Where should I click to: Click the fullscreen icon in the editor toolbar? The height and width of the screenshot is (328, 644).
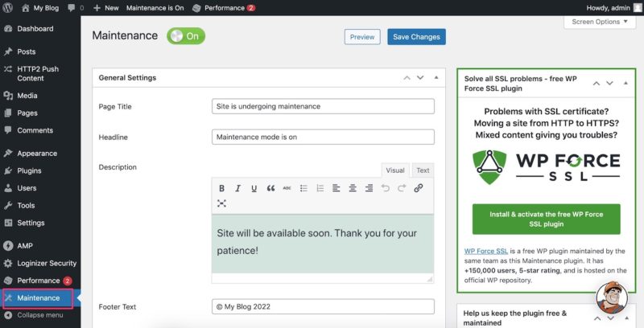coord(221,203)
